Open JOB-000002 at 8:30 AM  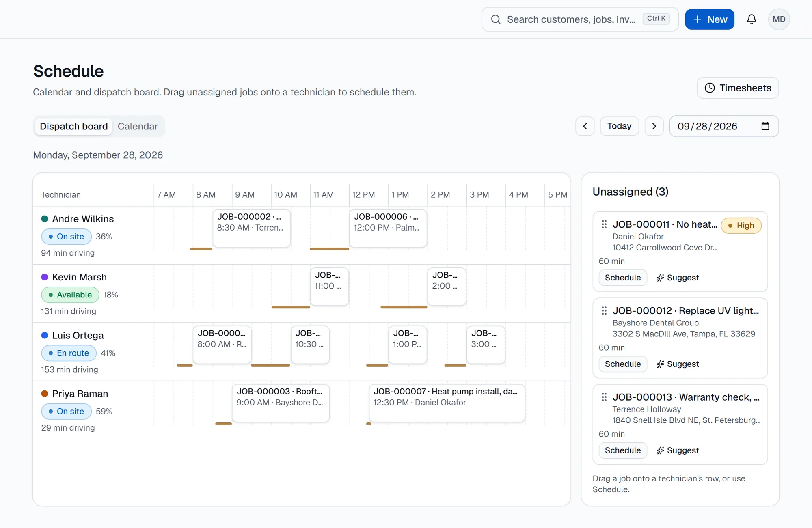tap(251, 228)
